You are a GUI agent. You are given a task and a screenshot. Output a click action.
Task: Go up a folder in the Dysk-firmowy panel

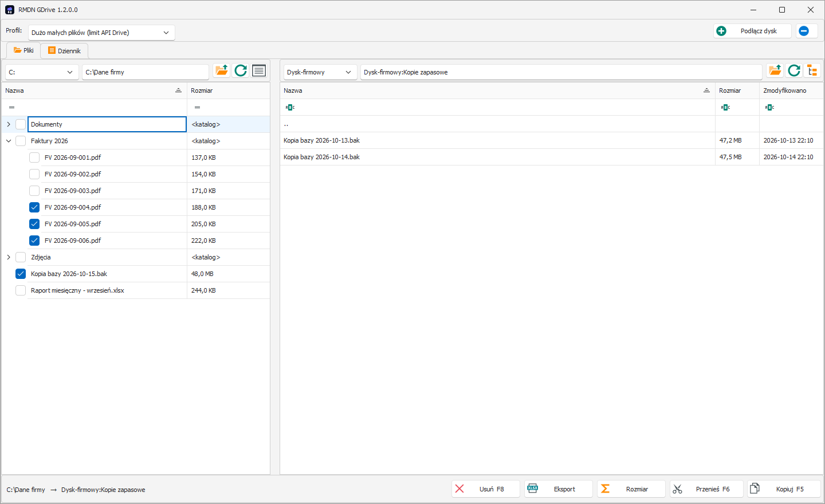click(x=775, y=70)
